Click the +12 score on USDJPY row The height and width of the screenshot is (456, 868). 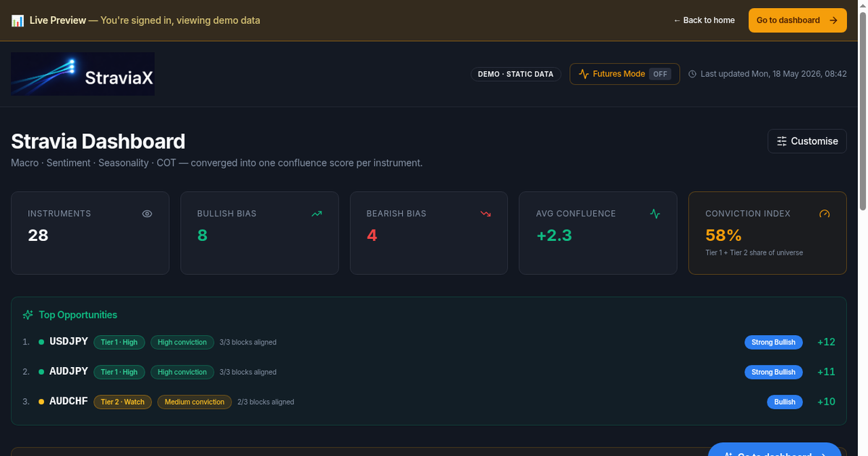[826, 342]
